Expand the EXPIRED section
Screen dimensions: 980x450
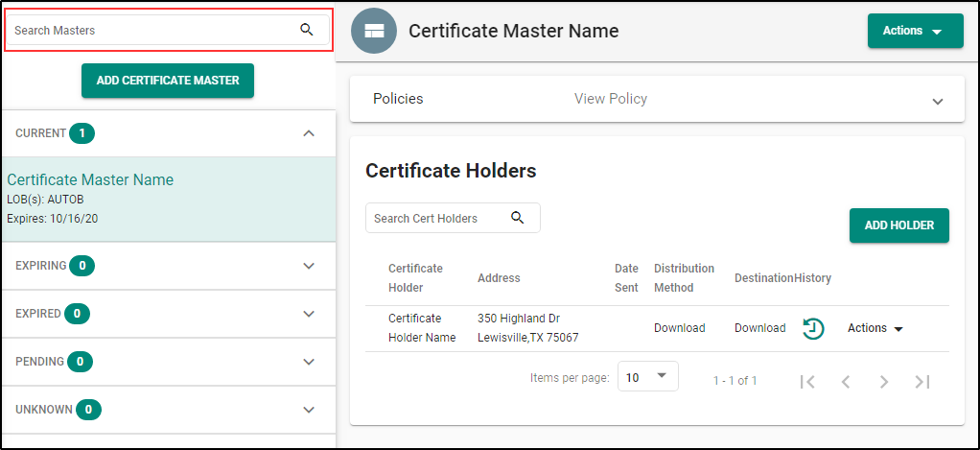[x=308, y=314]
